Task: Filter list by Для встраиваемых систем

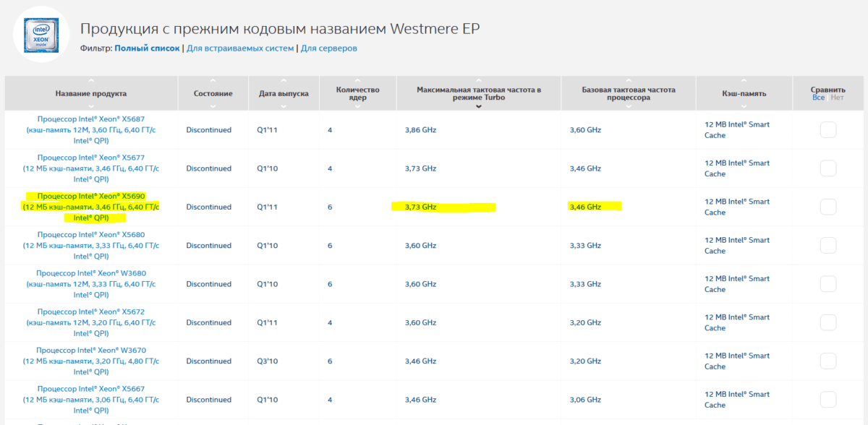Action: [240, 48]
